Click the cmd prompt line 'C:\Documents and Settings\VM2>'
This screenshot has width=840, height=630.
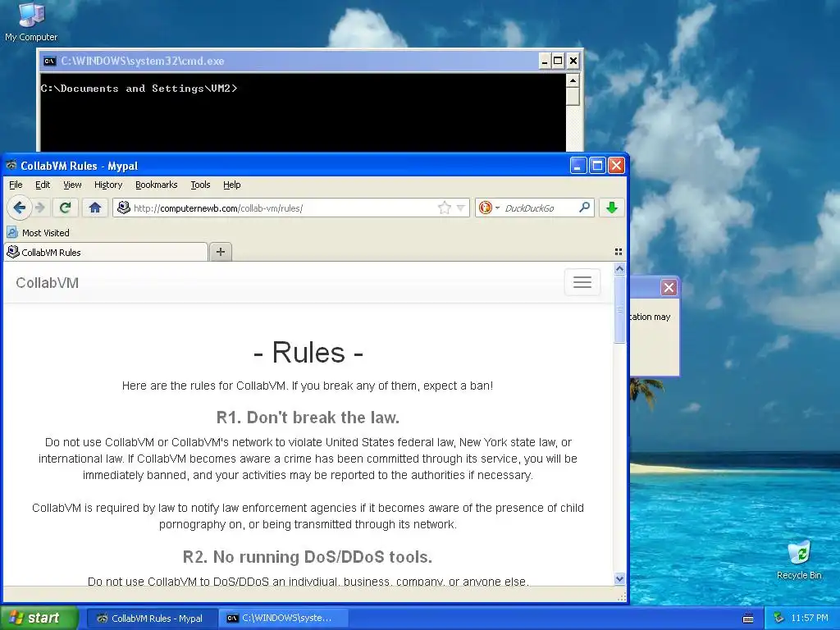pos(139,89)
